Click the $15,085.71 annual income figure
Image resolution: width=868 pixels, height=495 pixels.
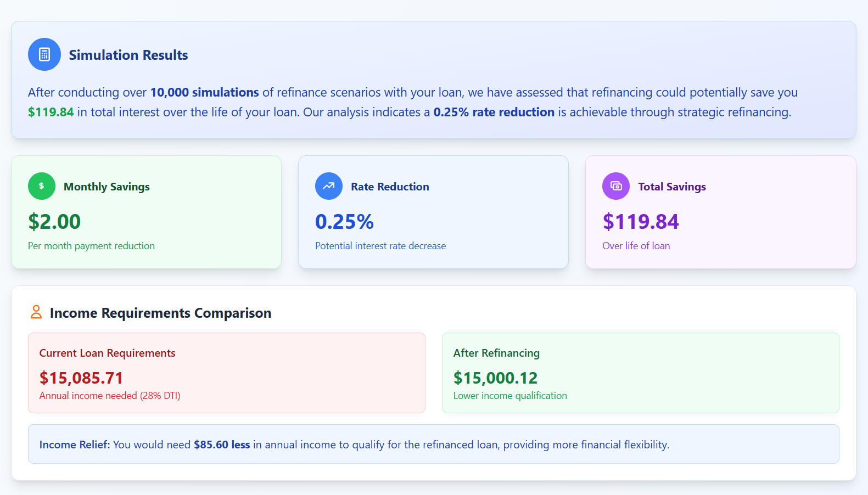click(81, 378)
